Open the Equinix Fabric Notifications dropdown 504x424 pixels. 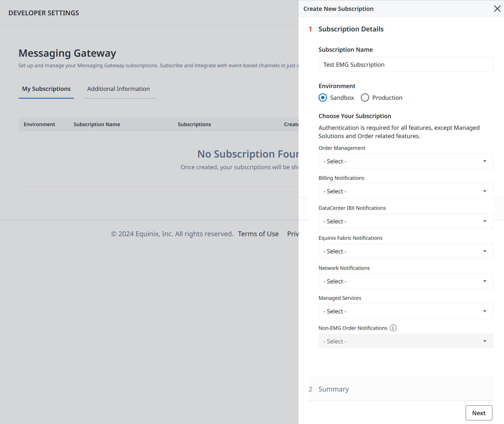(x=406, y=251)
